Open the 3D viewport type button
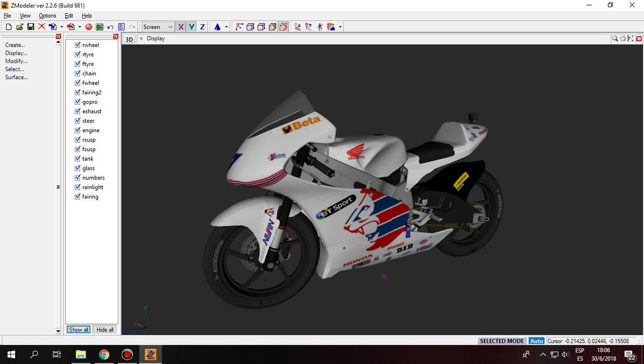644x364 pixels. (129, 39)
